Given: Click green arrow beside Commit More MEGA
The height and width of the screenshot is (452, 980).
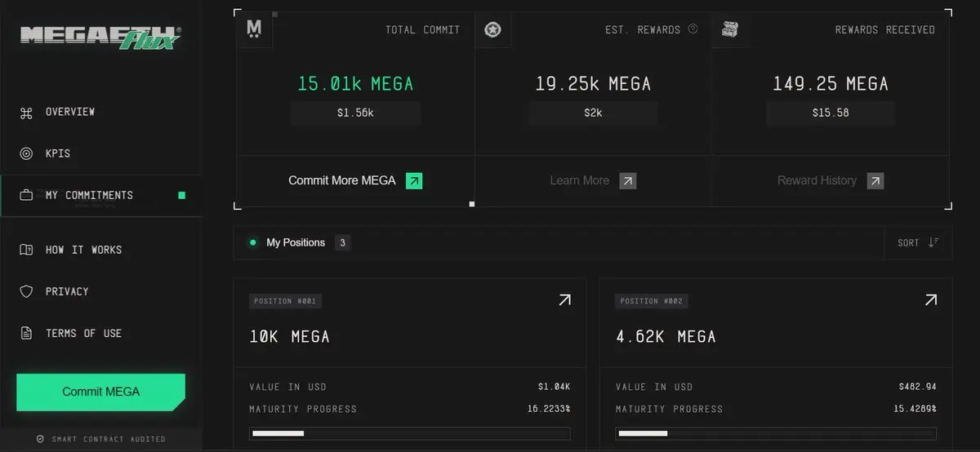Looking at the screenshot, I should tap(414, 181).
